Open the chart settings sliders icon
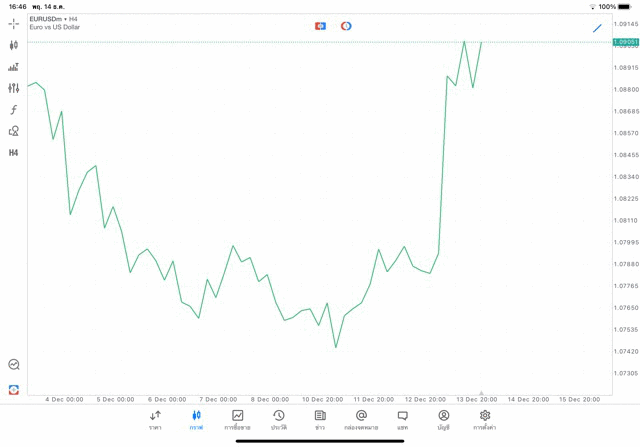640x447 pixels. tap(14, 88)
